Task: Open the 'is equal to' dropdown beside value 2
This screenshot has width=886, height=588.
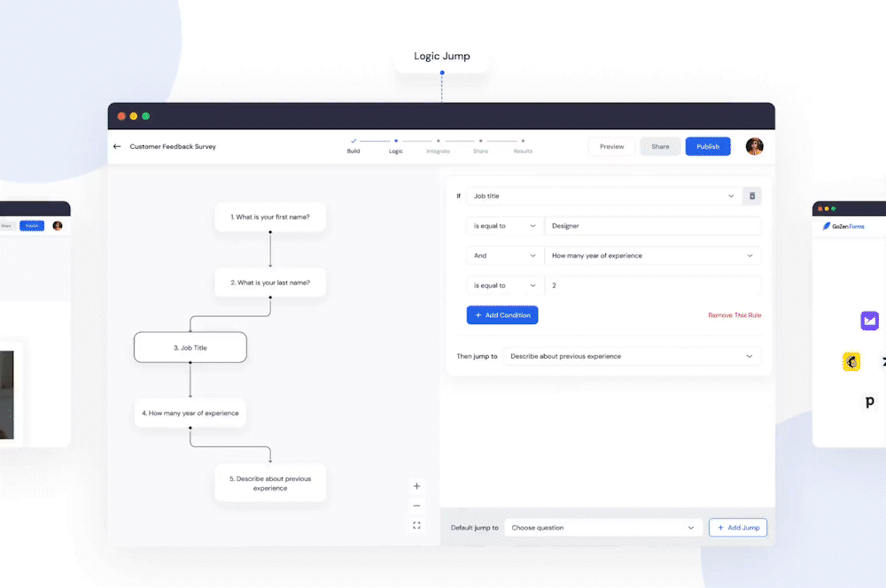Action: pyautogui.click(x=504, y=285)
